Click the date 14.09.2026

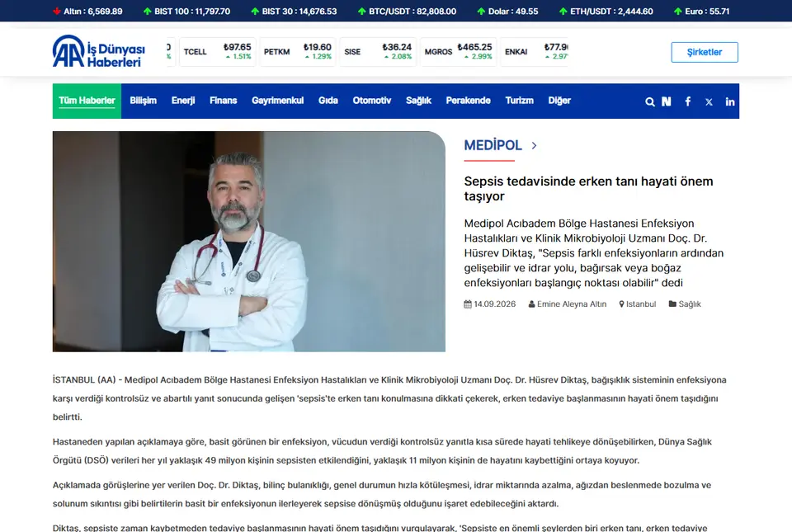pyautogui.click(x=494, y=304)
